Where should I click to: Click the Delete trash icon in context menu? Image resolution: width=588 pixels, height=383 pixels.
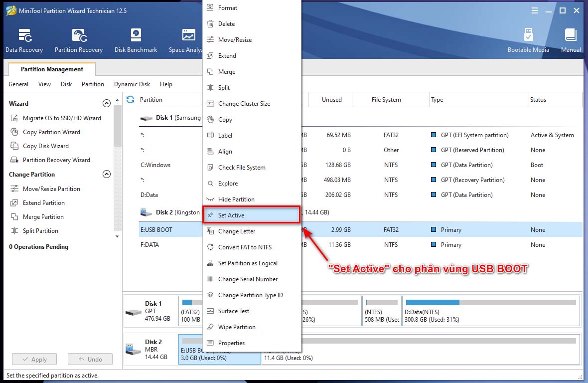[x=210, y=23]
